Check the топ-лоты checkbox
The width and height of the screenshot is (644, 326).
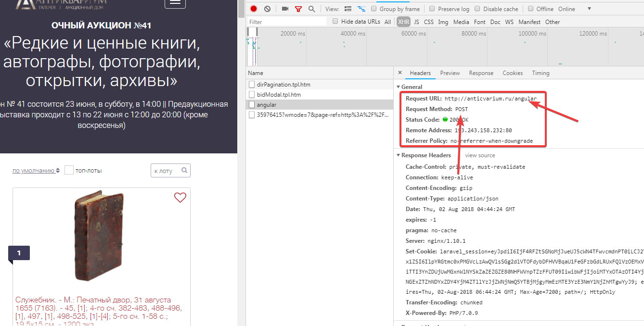pyautogui.click(x=69, y=169)
